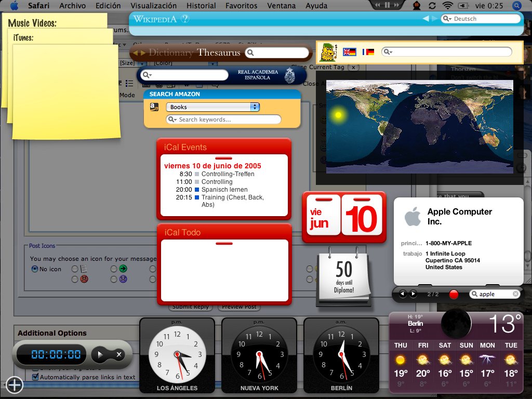Click the French-German flag icon
The height and width of the screenshot is (399, 532).
pos(368,52)
